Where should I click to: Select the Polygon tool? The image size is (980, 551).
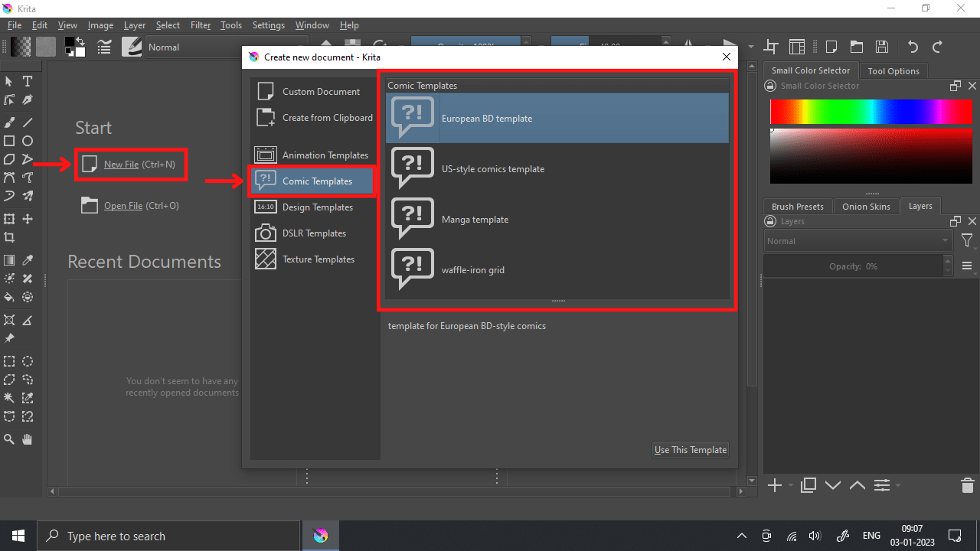9,159
